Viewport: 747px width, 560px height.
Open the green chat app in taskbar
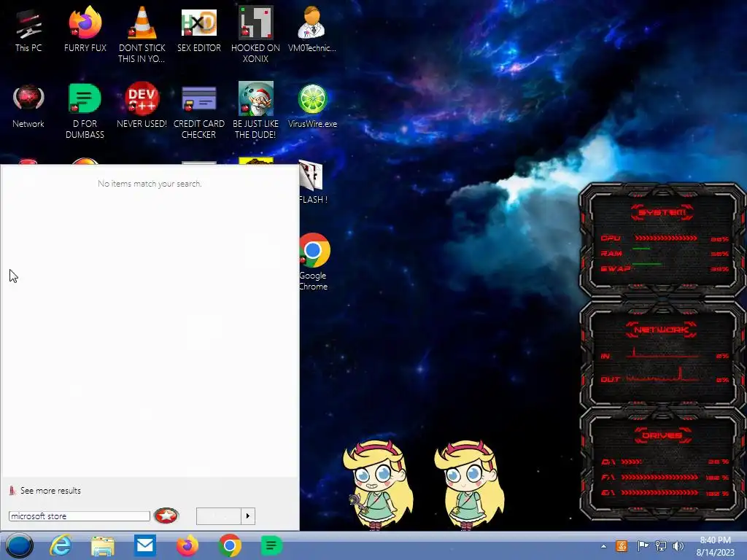coord(271,545)
